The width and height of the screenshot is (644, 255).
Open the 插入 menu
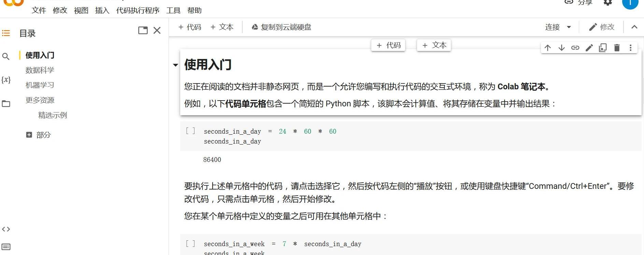coord(102,11)
